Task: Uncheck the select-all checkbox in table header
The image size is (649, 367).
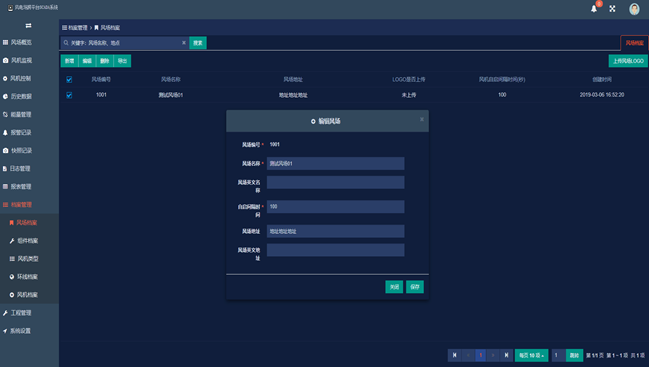Action: tap(69, 79)
